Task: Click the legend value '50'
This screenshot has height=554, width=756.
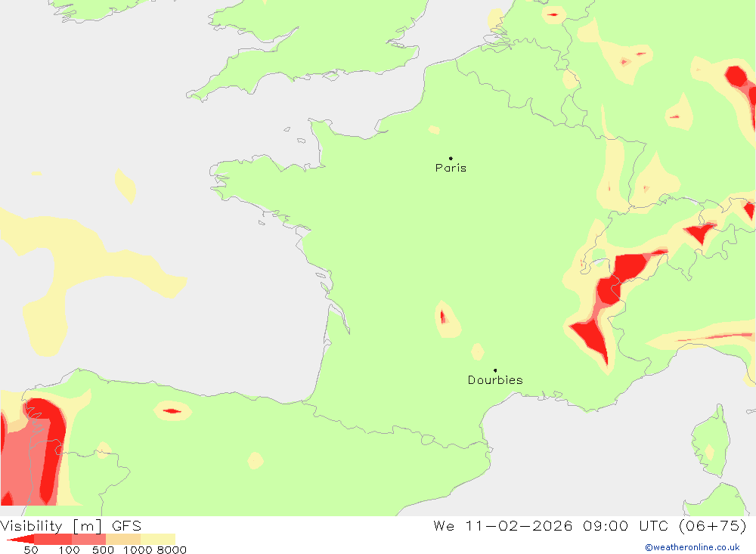Action: tap(31, 549)
